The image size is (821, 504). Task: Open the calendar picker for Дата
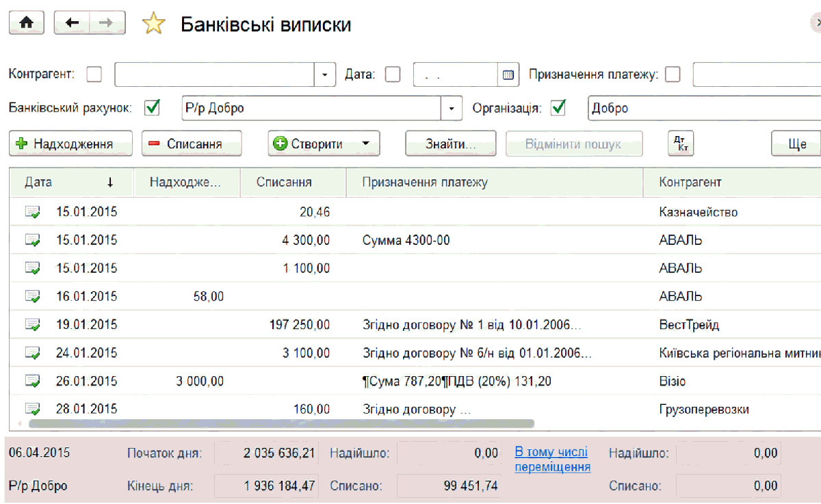pyautogui.click(x=508, y=75)
